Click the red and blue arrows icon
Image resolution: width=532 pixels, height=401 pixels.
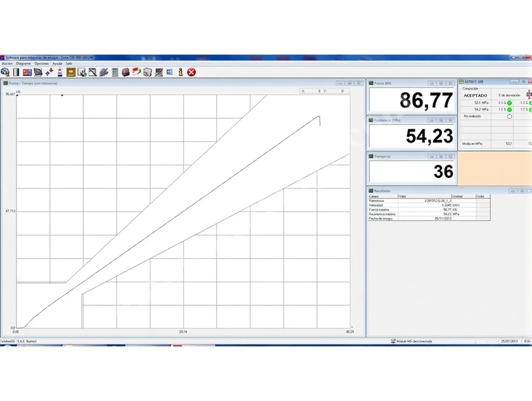49,72
